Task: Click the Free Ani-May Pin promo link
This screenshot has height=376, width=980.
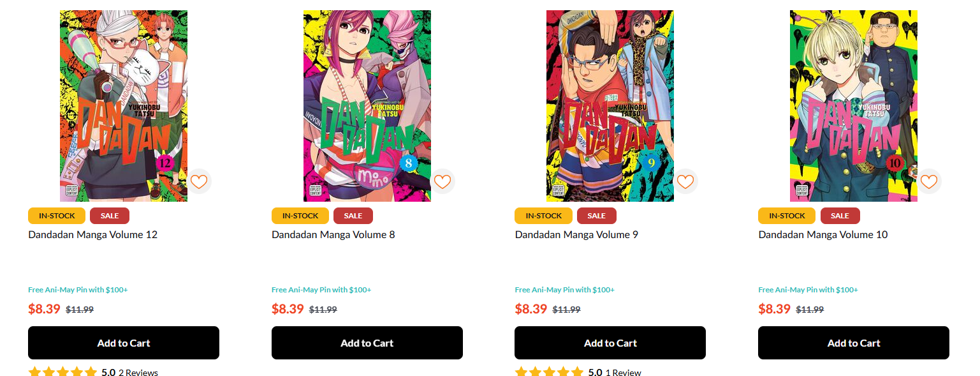Action: click(x=78, y=289)
